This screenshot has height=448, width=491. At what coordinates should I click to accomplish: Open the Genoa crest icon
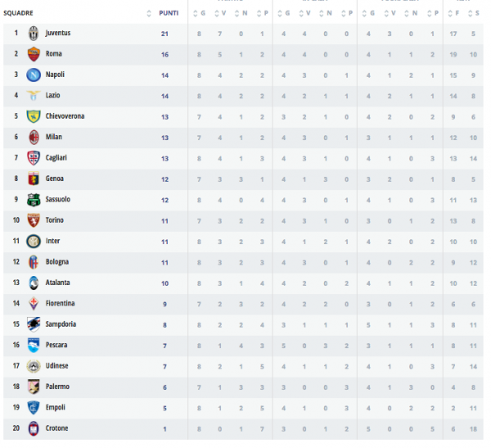(34, 179)
